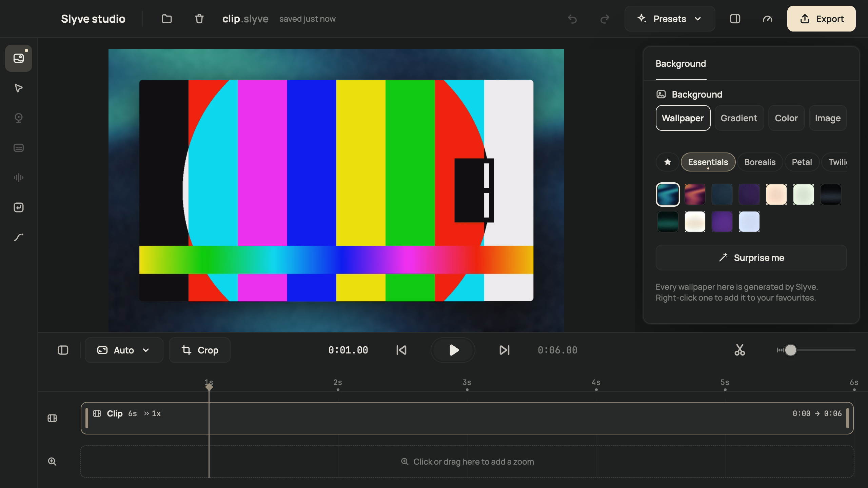Export the clip
The height and width of the screenshot is (488, 868).
(x=821, y=19)
